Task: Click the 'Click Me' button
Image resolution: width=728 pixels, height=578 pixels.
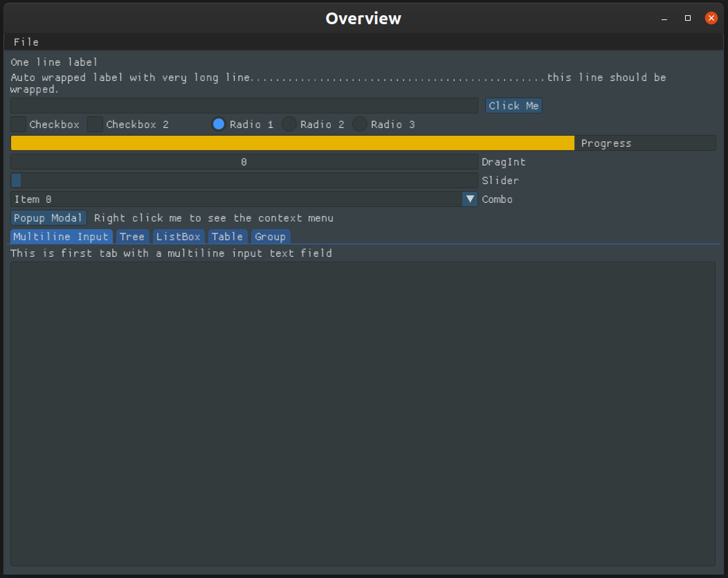Action: tap(513, 106)
